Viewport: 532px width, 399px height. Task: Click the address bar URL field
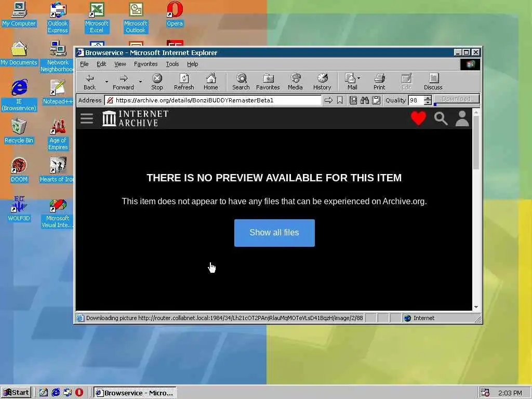[212, 100]
